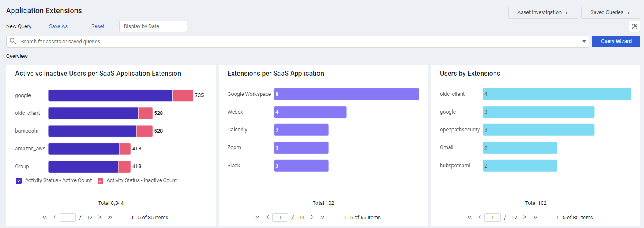Click page number field in Users by Extensions chart
The image size is (644, 228).
(x=492, y=217)
